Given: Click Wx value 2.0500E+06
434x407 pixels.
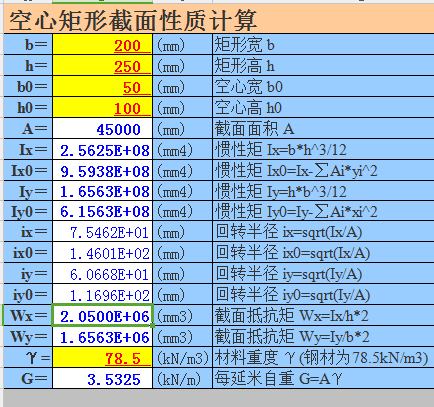Looking at the screenshot, I should tap(102, 315).
